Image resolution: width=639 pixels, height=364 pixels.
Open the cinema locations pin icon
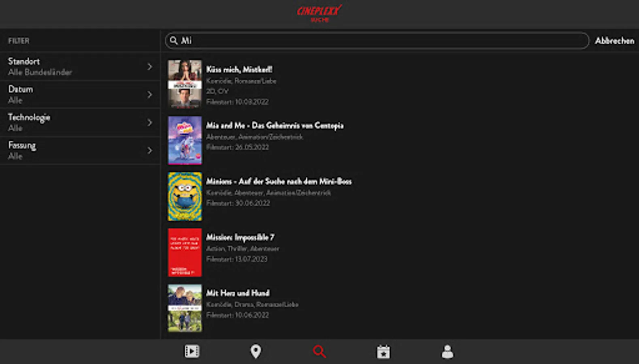click(256, 351)
